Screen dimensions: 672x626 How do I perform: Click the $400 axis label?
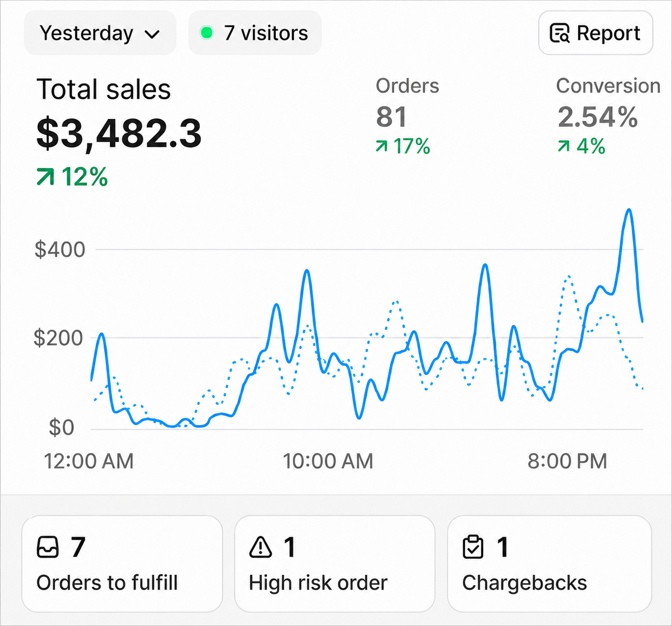click(60, 250)
